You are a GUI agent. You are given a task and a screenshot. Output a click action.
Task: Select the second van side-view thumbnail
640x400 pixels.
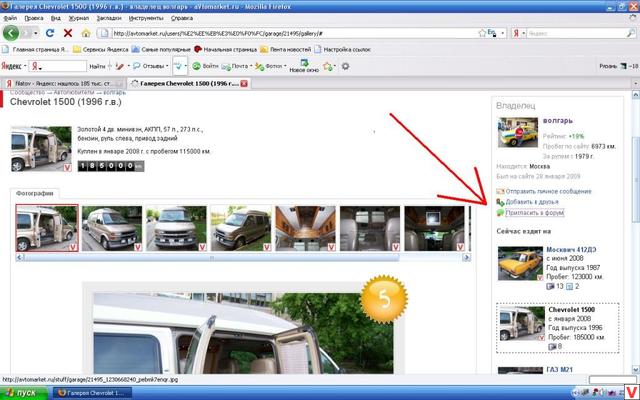111,228
